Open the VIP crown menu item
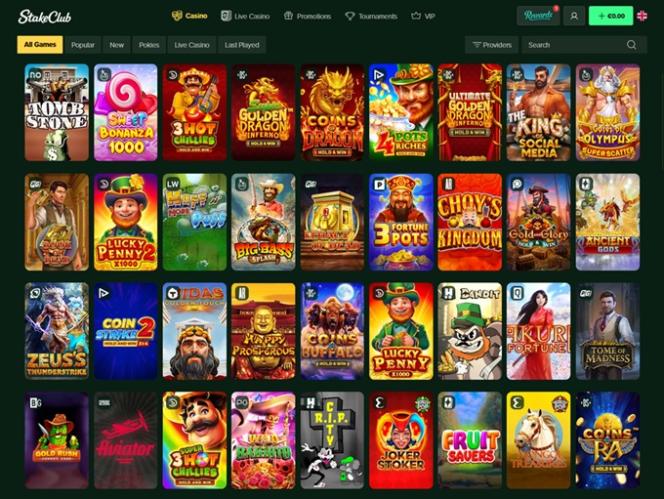 pos(423,16)
